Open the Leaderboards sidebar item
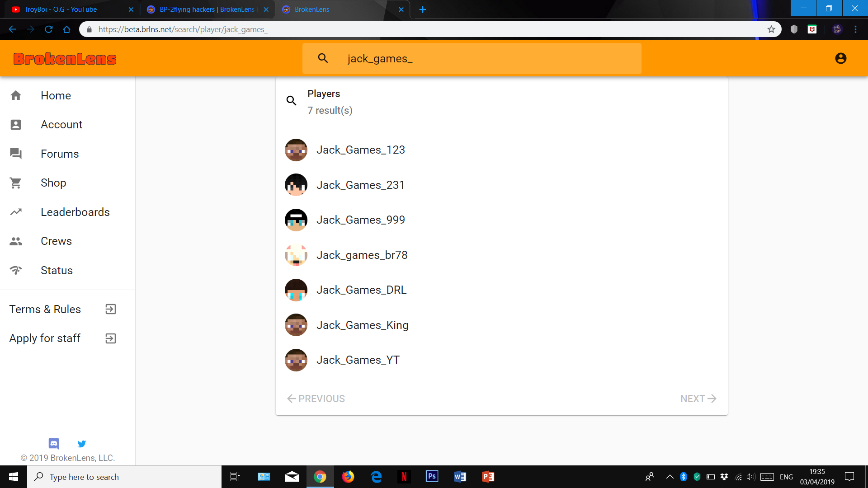This screenshot has height=488, width=868. point(67,212)
